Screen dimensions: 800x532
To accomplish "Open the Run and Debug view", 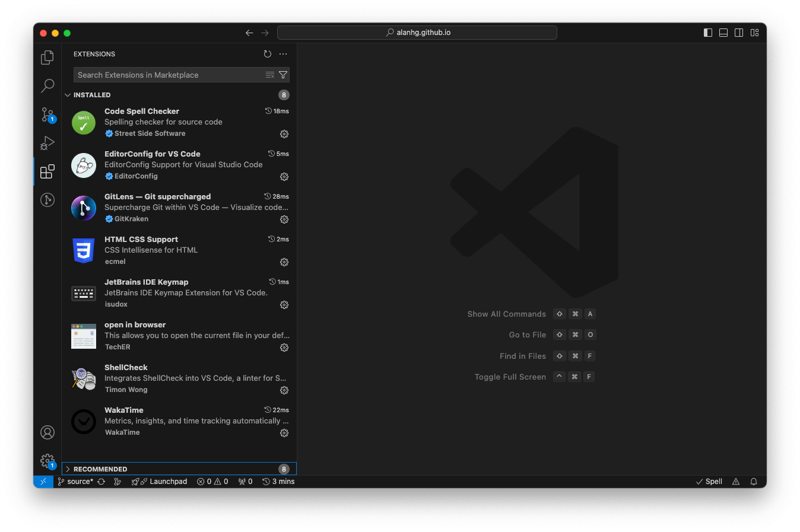I will click(x=47, y=143).
